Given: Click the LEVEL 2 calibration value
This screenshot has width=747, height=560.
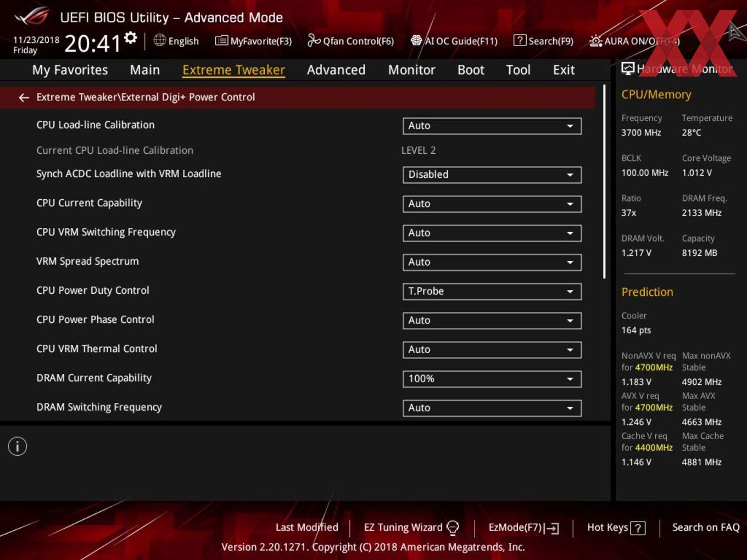Looking at the screenshot, I should coord(419,150).
